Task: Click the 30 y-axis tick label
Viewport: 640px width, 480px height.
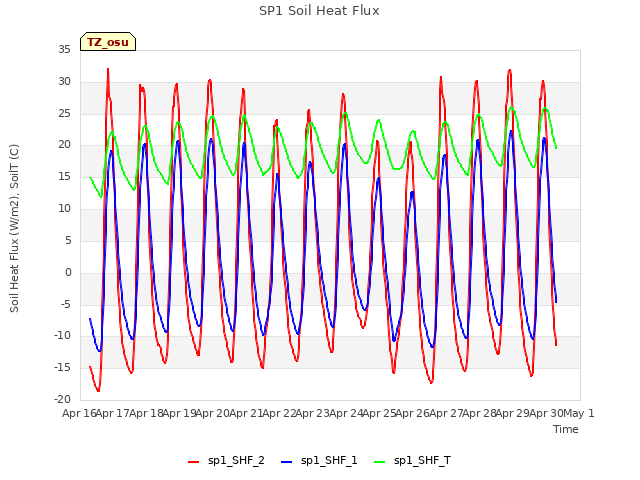Action: click(64, 82)
